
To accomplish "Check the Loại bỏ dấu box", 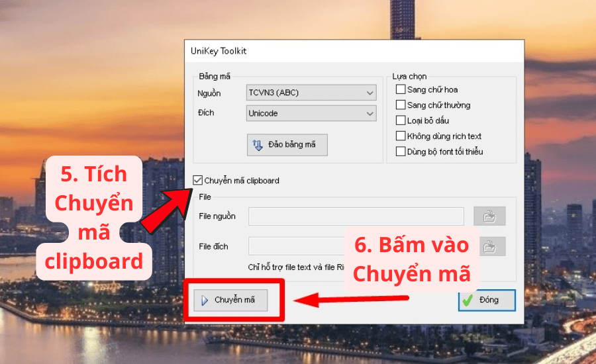I will 401,120.
